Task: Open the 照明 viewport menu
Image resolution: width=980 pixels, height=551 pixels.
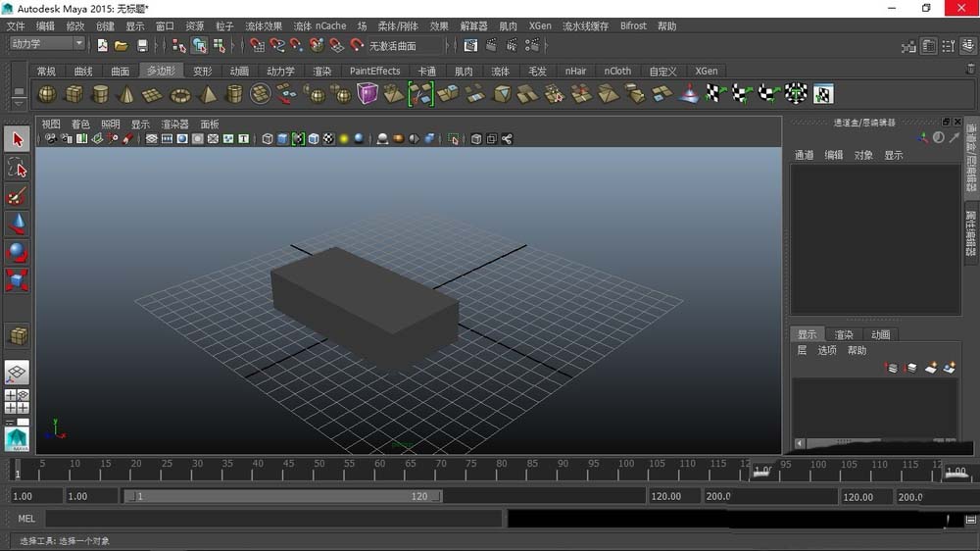Action: 111,124
